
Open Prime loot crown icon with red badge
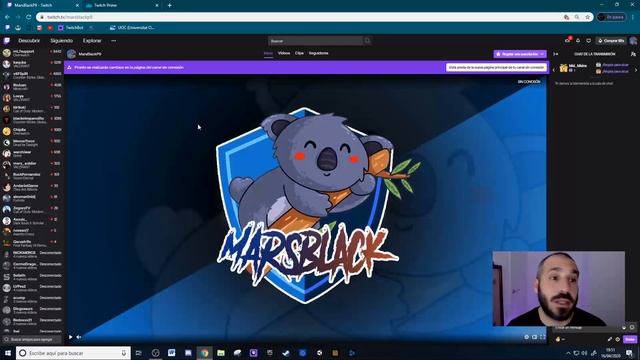coord(567,40)
